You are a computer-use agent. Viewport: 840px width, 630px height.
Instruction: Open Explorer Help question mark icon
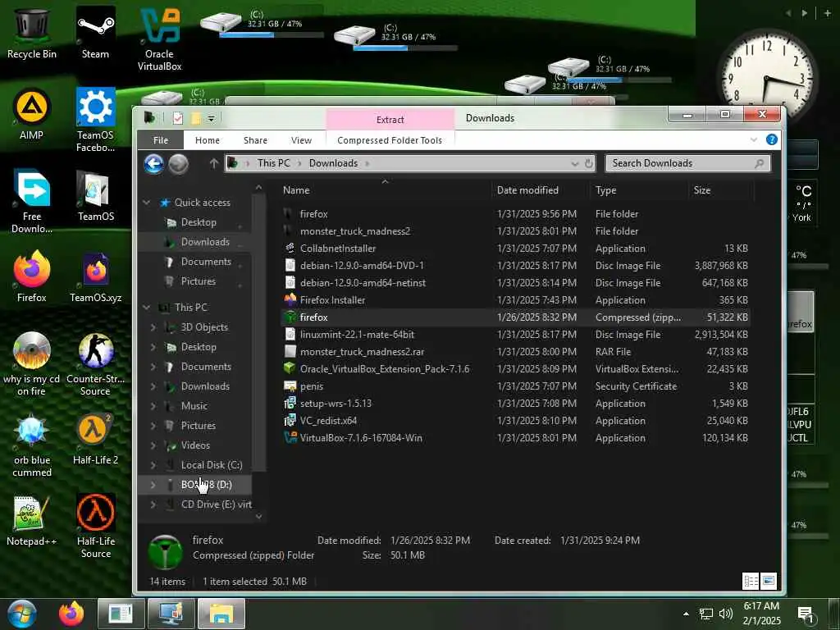[771, 139]
